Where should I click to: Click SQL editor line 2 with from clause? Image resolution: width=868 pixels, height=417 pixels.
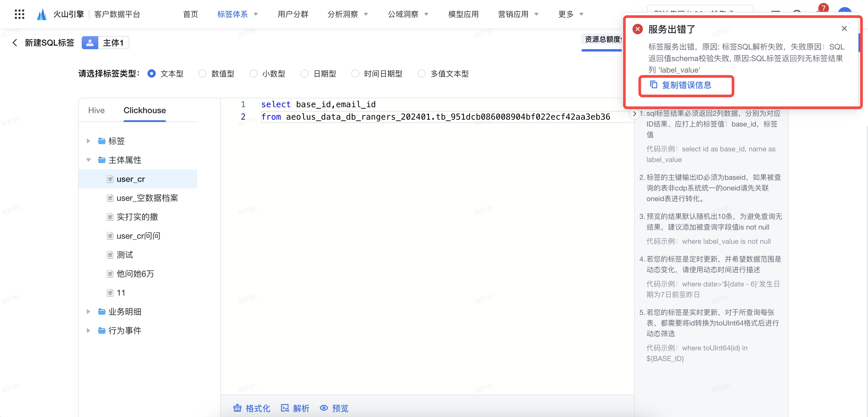tap(436, 117)
